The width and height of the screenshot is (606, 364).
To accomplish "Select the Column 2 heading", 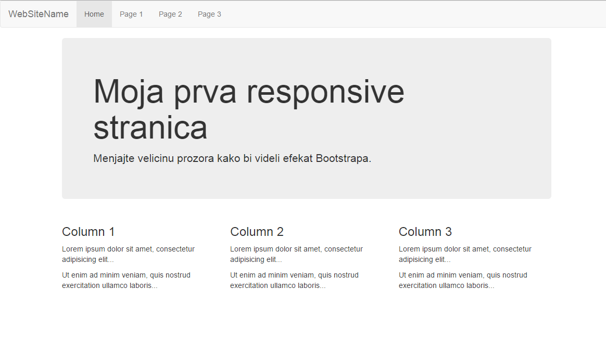I will click(257, 232).
